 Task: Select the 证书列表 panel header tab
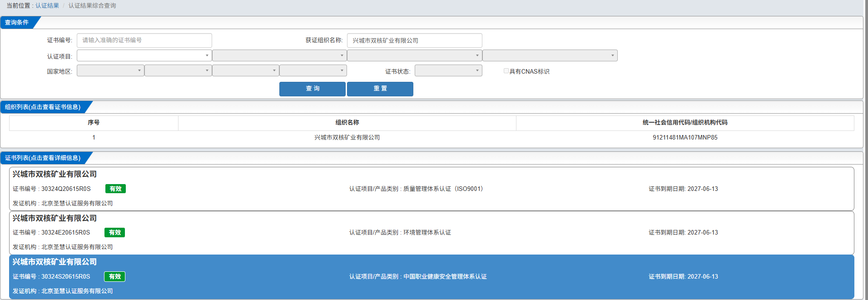43,158
